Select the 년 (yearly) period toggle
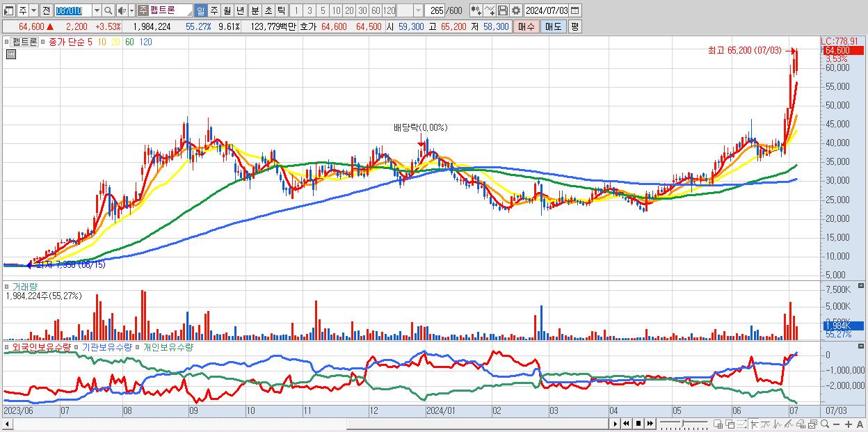Screen dimensions: 868x432 click(240, 10)
